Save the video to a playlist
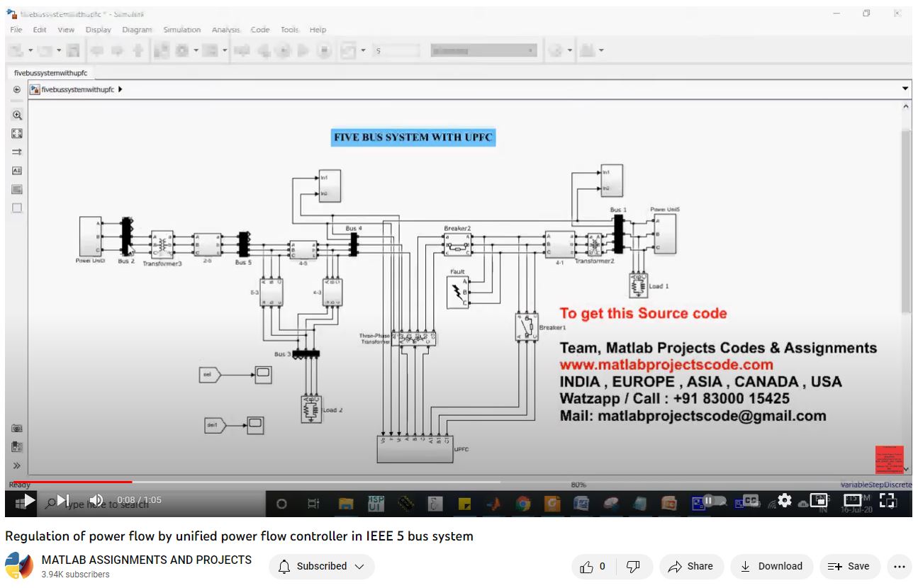This screenshot has height=588, width=918. coord(849,566)
